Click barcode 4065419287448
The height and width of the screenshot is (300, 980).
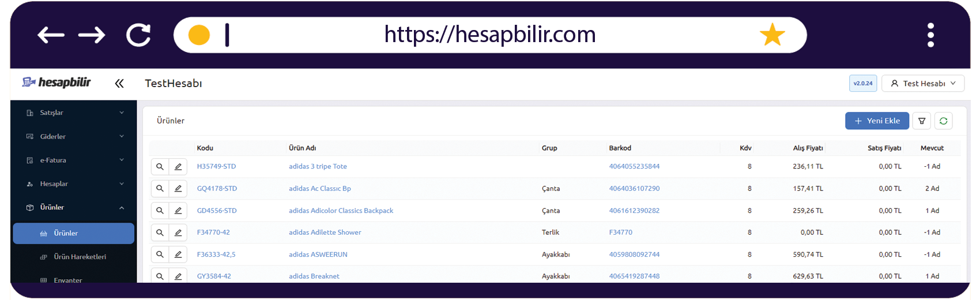click(634, 276)
